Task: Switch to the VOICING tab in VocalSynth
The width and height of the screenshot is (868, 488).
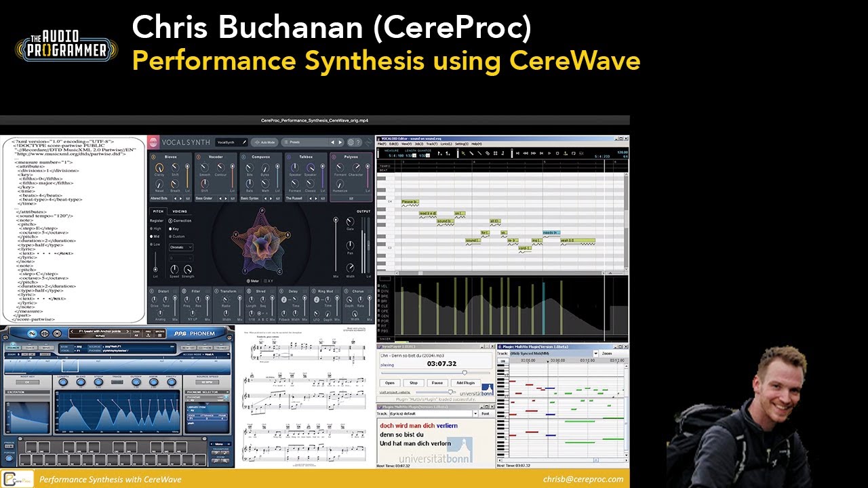Action: pyautogui.click(x=180, y=211)
